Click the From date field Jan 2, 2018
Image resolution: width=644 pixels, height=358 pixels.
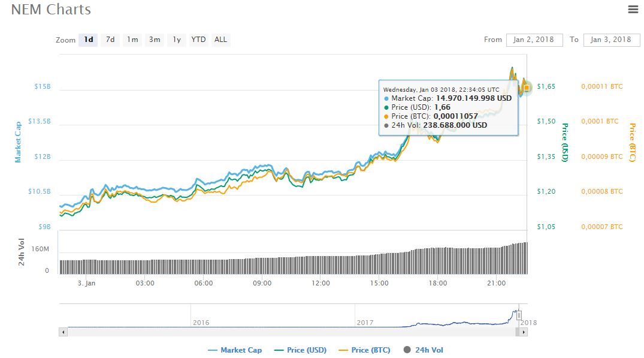tap(534, 40)
